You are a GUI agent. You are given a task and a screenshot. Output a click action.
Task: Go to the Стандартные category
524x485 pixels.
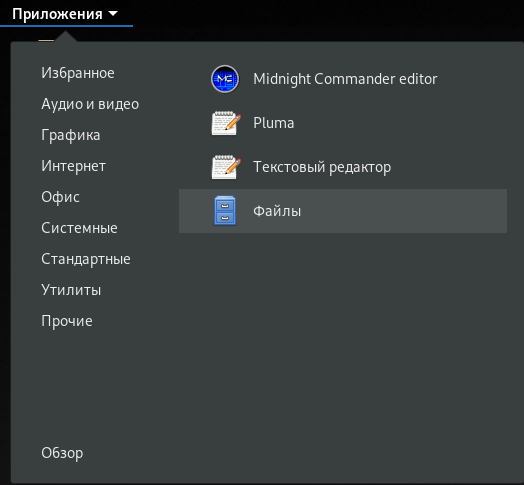pyautogui.click(x=86, y=259)
